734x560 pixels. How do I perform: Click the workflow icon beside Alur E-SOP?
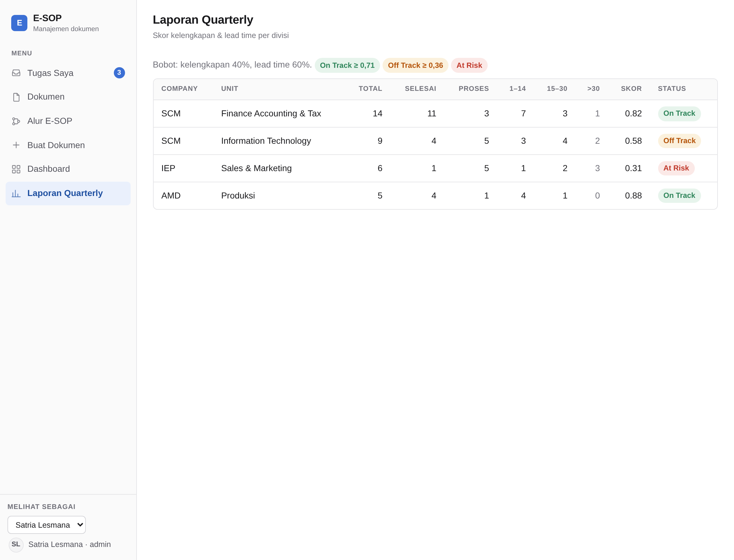[16, 121]
